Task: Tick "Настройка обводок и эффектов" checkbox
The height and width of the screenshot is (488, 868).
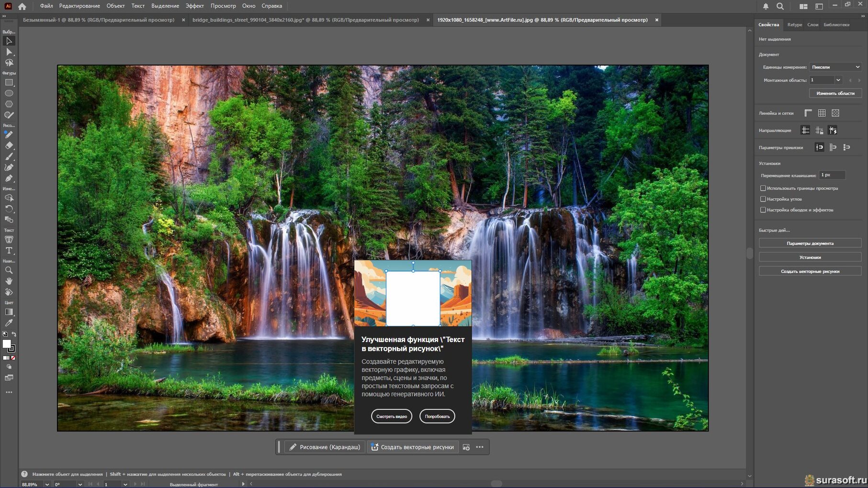Action: pos(763,210)
